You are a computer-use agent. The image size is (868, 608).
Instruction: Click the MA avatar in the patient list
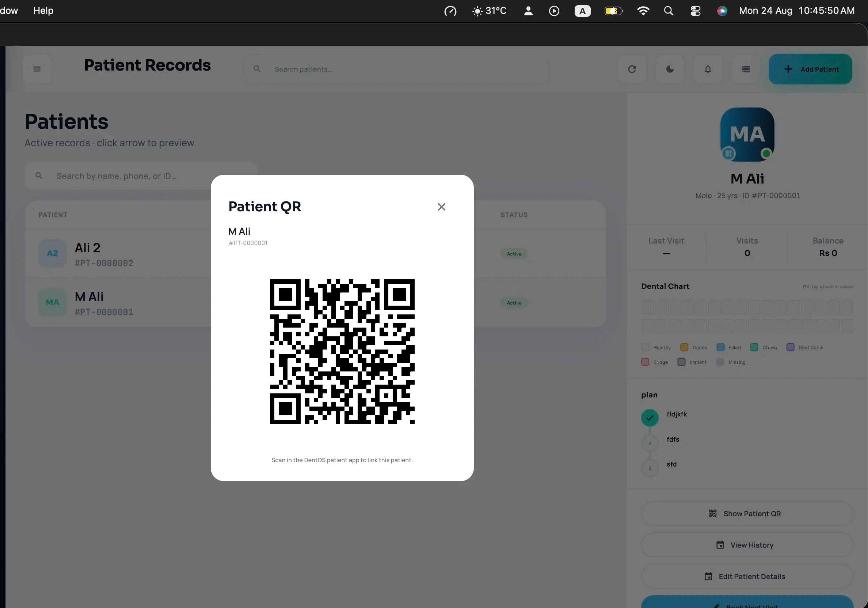pyautogui.click(x=53, y=303)
